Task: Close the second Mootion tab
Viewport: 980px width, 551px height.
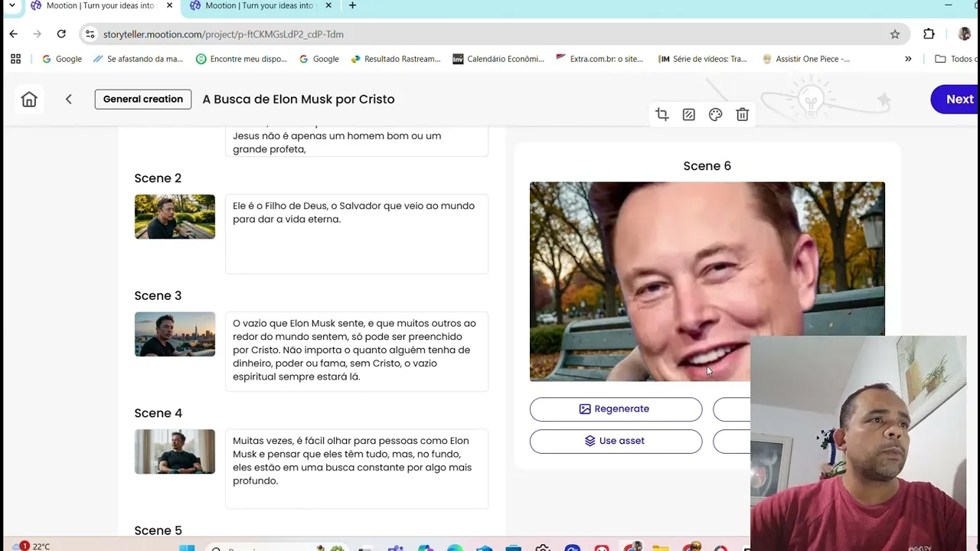Action: pos(328,5)
